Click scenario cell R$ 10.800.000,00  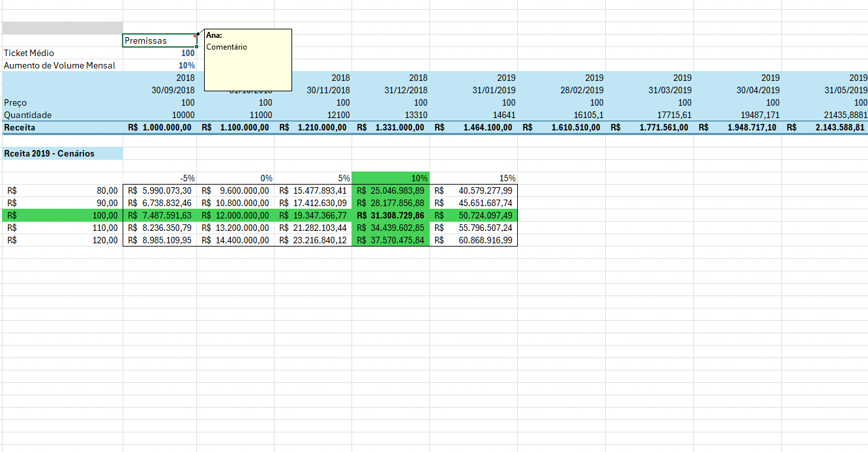pyautogui.click(x=235, y=203)
